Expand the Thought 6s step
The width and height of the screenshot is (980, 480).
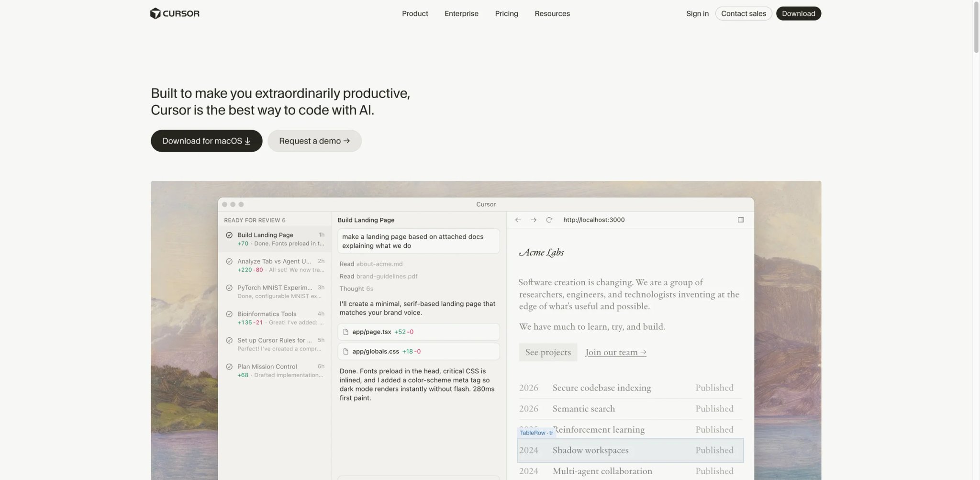pyautogui.click(x=356, y=289)
